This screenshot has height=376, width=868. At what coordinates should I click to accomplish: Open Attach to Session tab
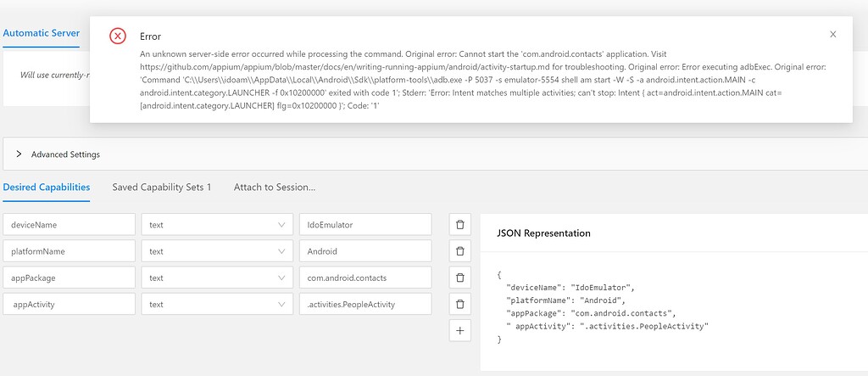coord(275,187)
